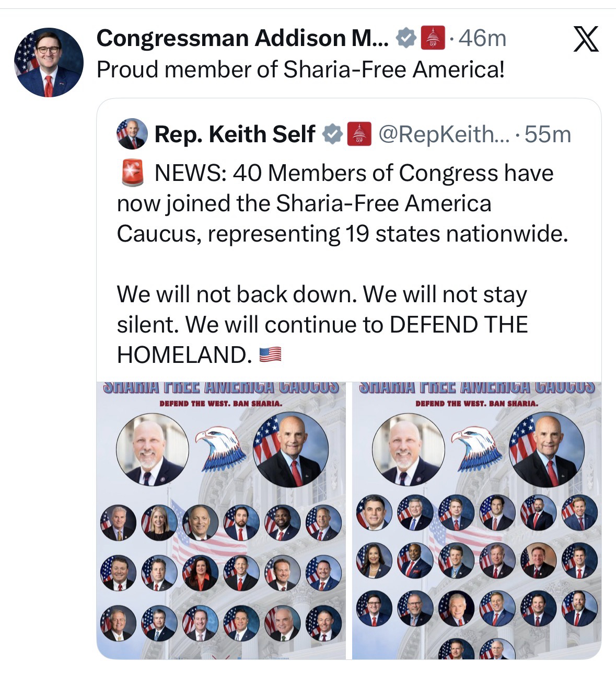
Task: Click the verified badge next to Rep. Keith Self
Action: tap(332, 134)
